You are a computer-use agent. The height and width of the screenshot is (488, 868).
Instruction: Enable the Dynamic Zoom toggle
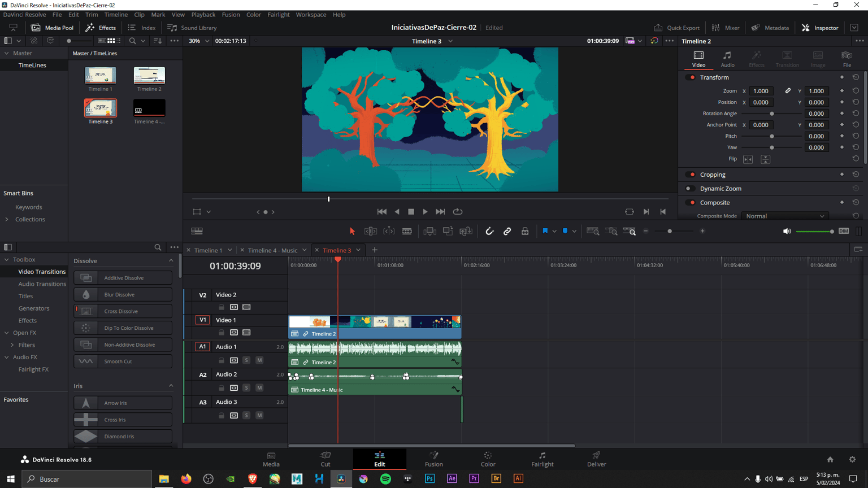coord(691,189)
